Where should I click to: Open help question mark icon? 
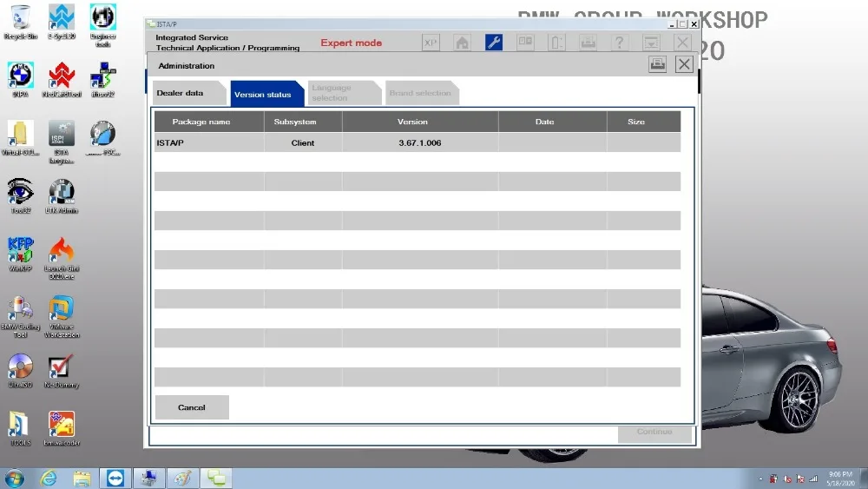(620, 43)
